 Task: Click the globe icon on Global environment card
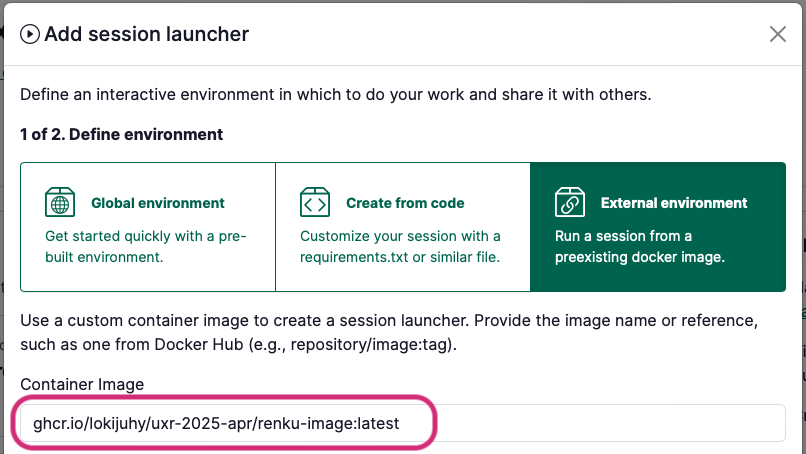click(60, 202)
